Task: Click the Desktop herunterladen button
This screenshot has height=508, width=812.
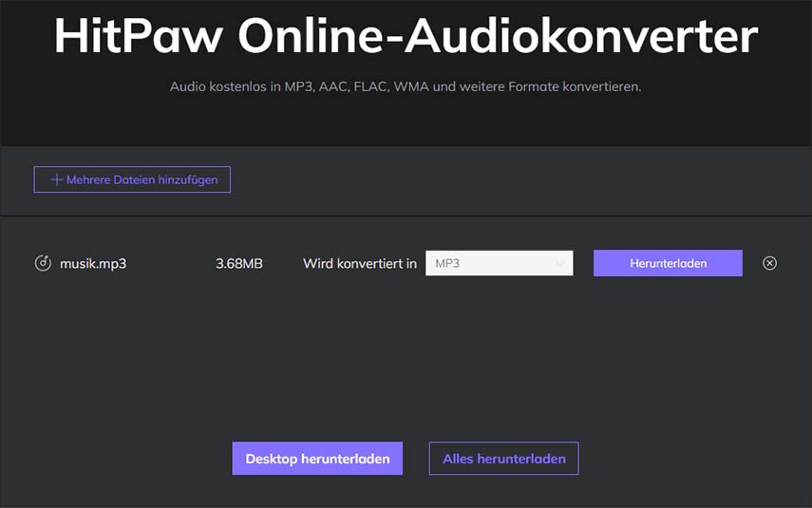Action: [x=317, y=459]
